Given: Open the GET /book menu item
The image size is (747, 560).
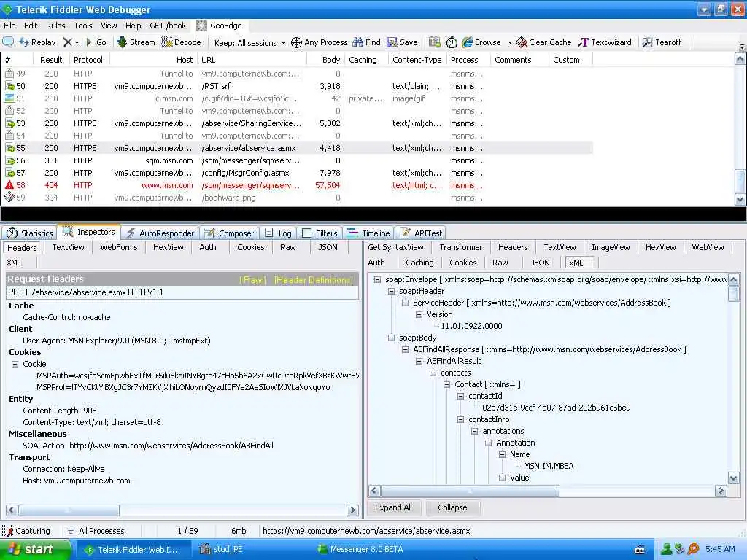Looking at the screenshot, I should pyautogui.click(x=168, y=26).
